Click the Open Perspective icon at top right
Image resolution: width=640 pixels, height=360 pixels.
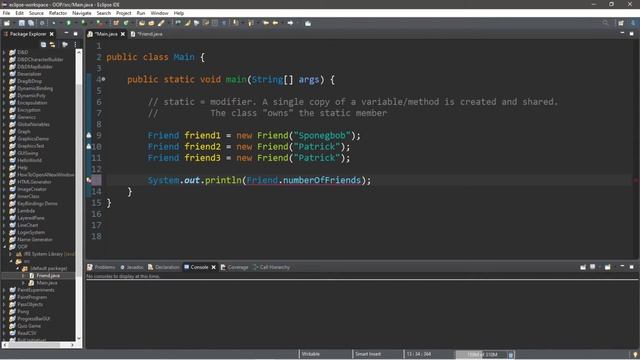pyautogui.click(x=621, y=23)
